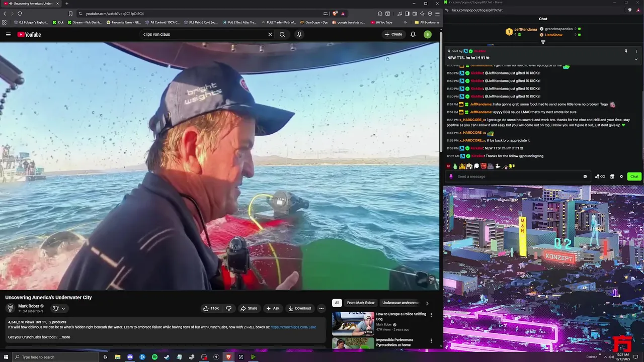Open options on the pinned chat message

(x=636, y=51)
